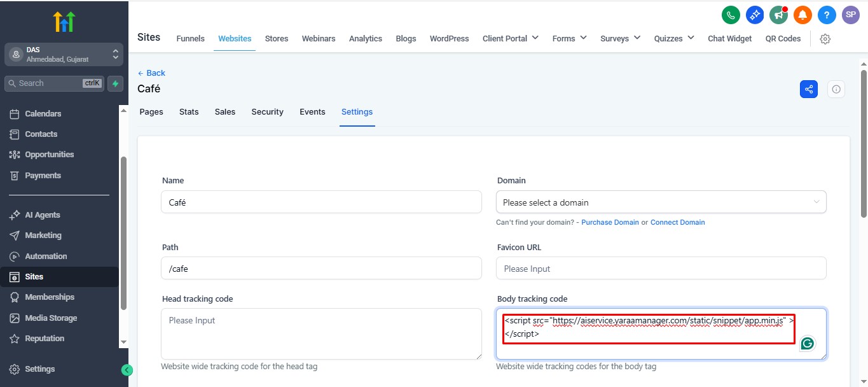Select the Websites tab
This screenshot has height=387, width=868.
235,39
